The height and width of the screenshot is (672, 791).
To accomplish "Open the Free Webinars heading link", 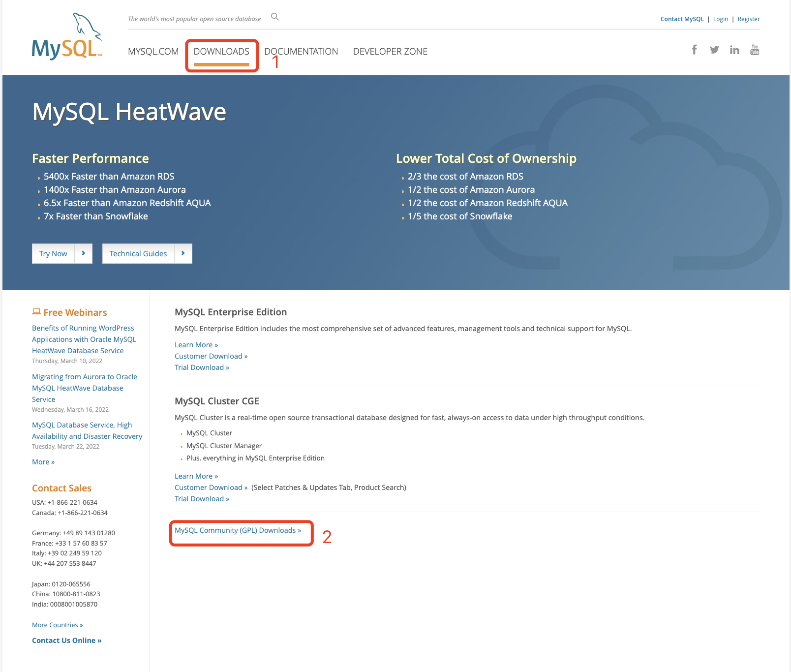I will coord(75,312).
